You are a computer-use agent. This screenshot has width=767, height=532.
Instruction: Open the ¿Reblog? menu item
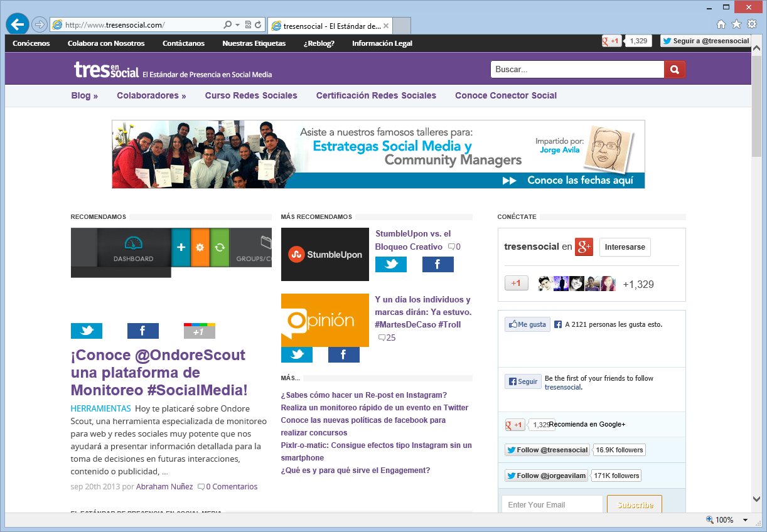coord(319,43)
